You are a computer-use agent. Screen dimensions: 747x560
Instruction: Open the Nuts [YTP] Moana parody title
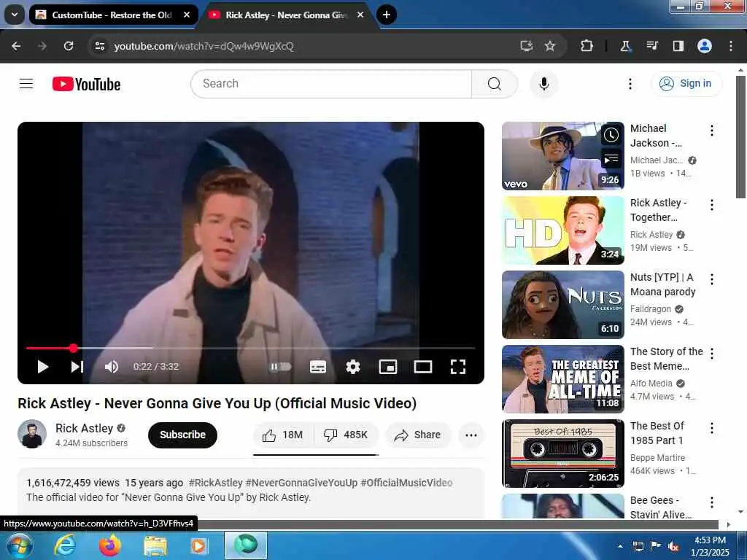[x=662, y=284]
